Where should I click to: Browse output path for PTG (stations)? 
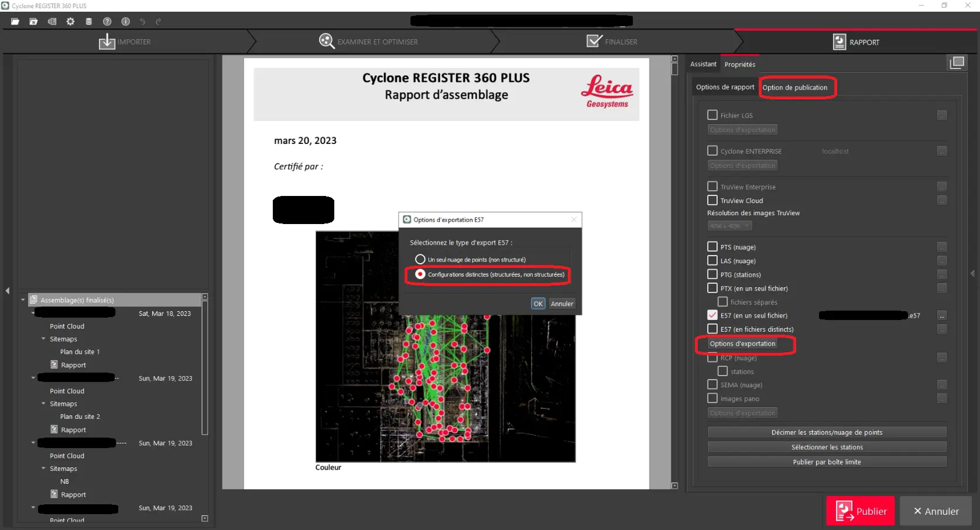coord(942,274)
